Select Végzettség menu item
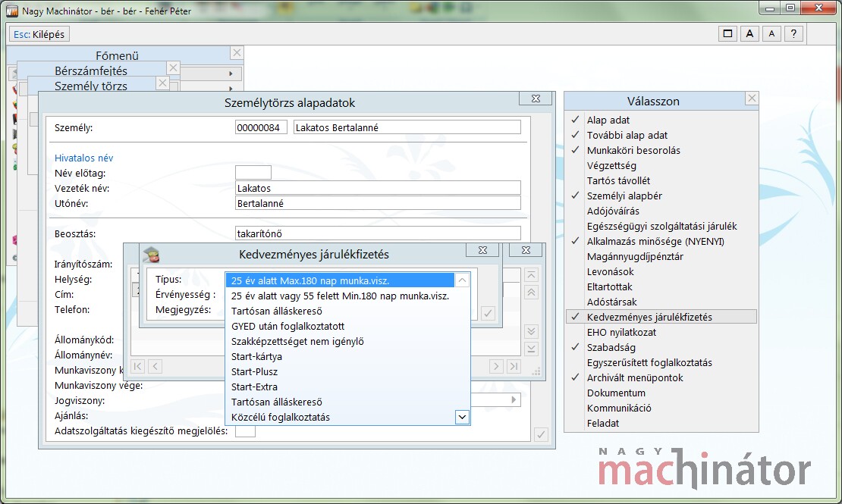This screenshot has height=504, width=842. tap(661, 166)
